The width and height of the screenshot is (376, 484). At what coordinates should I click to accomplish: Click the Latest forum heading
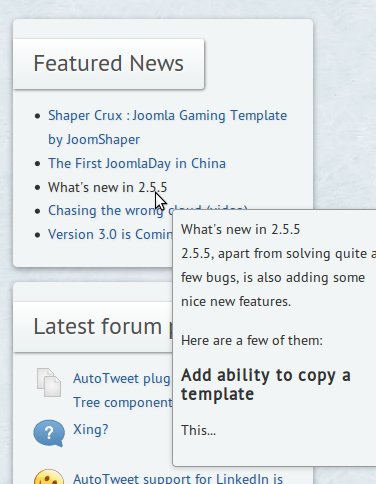tap(103, 326)
